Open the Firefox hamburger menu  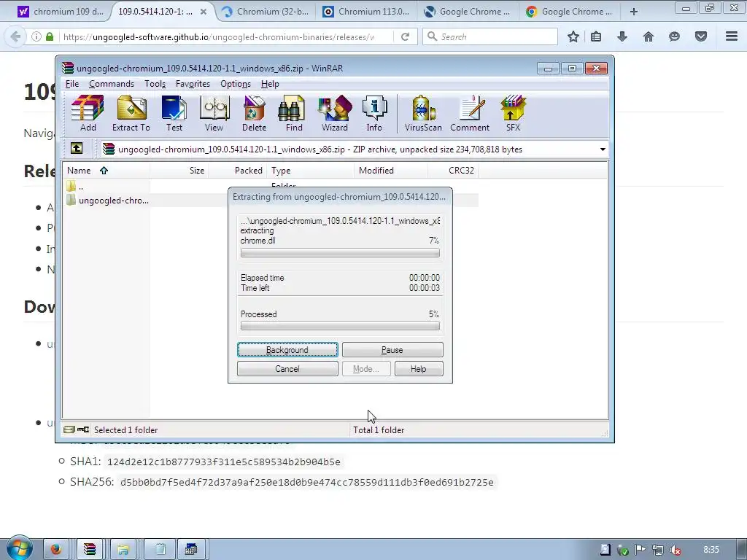(x=732, y=36)
